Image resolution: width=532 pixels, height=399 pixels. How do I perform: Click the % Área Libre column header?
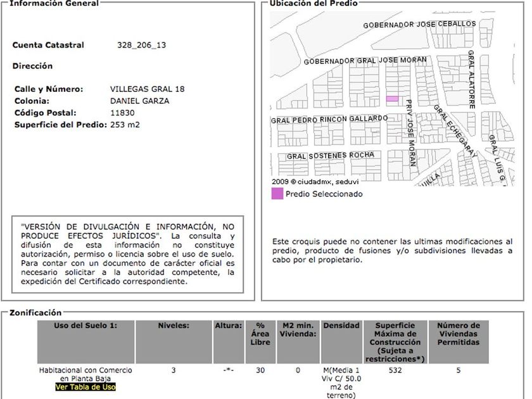pyautogui.click(x=260, y=341)
